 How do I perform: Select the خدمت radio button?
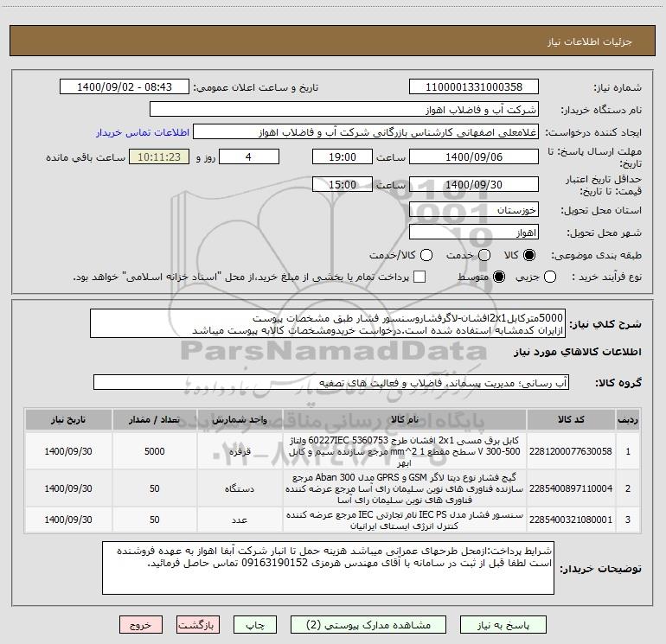[484, 255]
